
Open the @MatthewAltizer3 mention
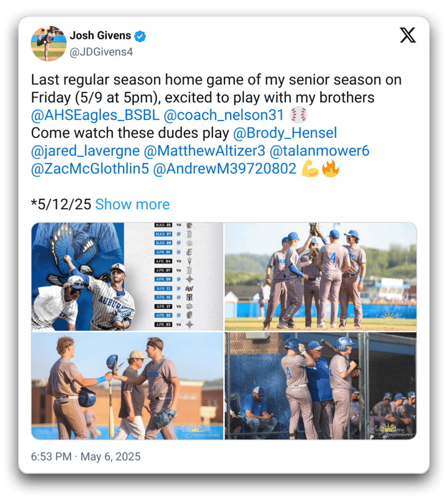(205, 151)
